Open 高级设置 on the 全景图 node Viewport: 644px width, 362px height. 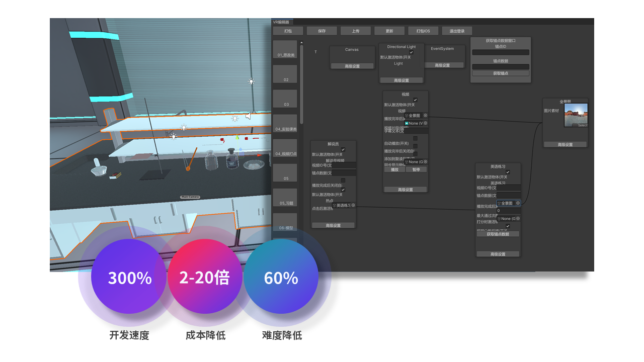[x=565, y=144]
